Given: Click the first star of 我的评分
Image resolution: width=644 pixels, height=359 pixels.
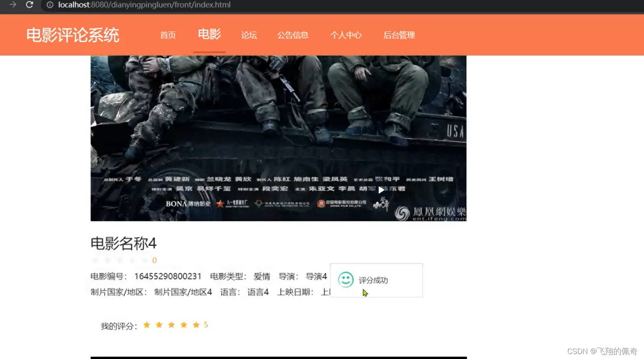Looking at the screenshot, I should tap(147, 325).
